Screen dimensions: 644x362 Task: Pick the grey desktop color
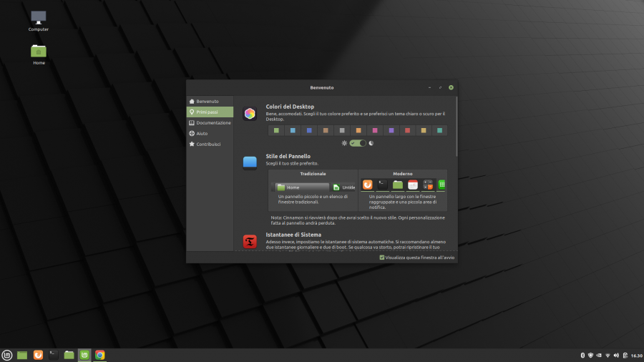tap(342, 130)
